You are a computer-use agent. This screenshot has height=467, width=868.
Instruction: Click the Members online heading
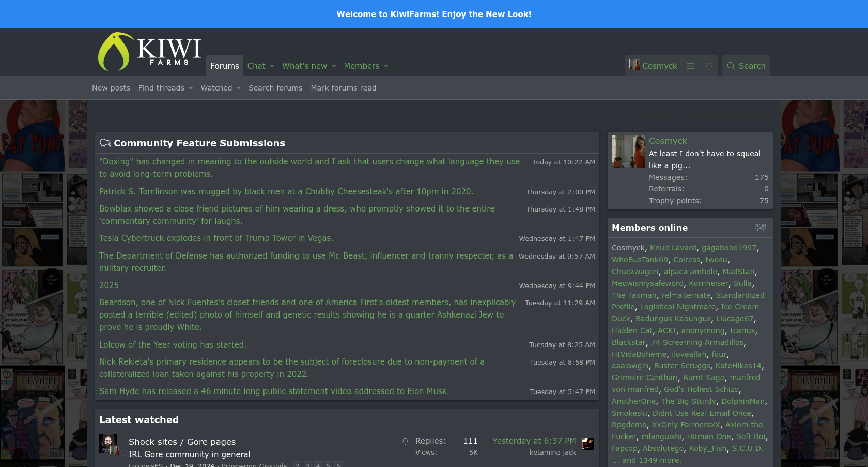tap(649, 228)
